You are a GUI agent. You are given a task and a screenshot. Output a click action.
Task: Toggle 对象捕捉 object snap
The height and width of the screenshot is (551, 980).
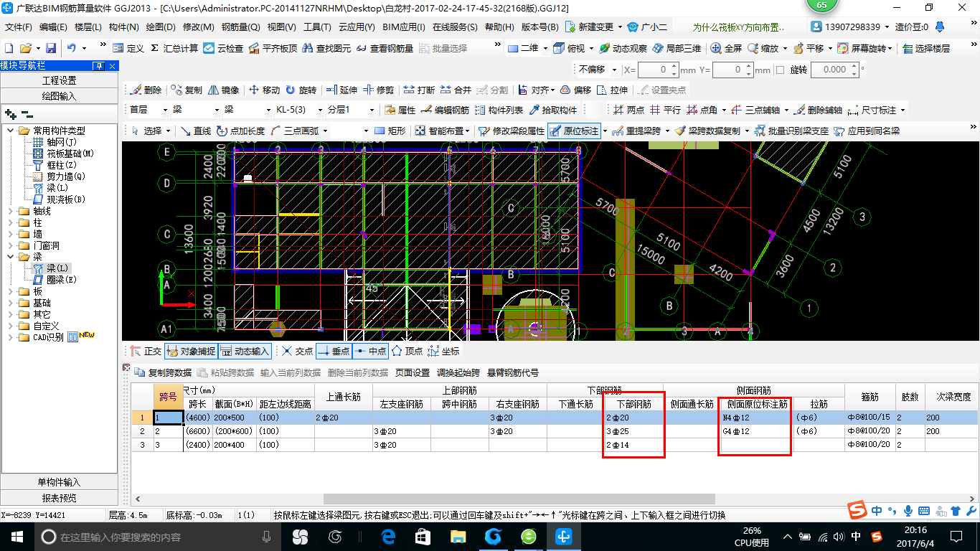pyautogui.click(x=190, y=351)
